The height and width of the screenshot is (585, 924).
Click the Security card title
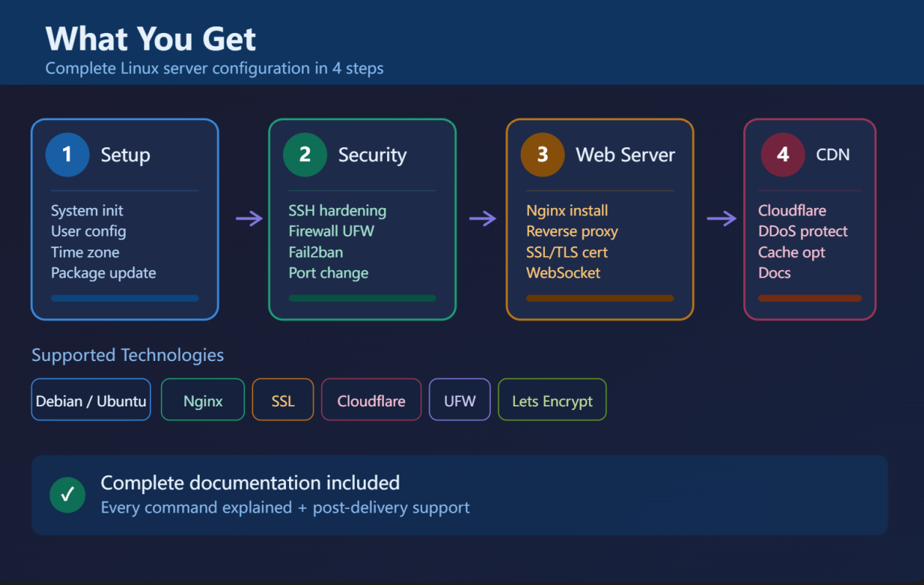pyautogui.click(x=372, y=155)
